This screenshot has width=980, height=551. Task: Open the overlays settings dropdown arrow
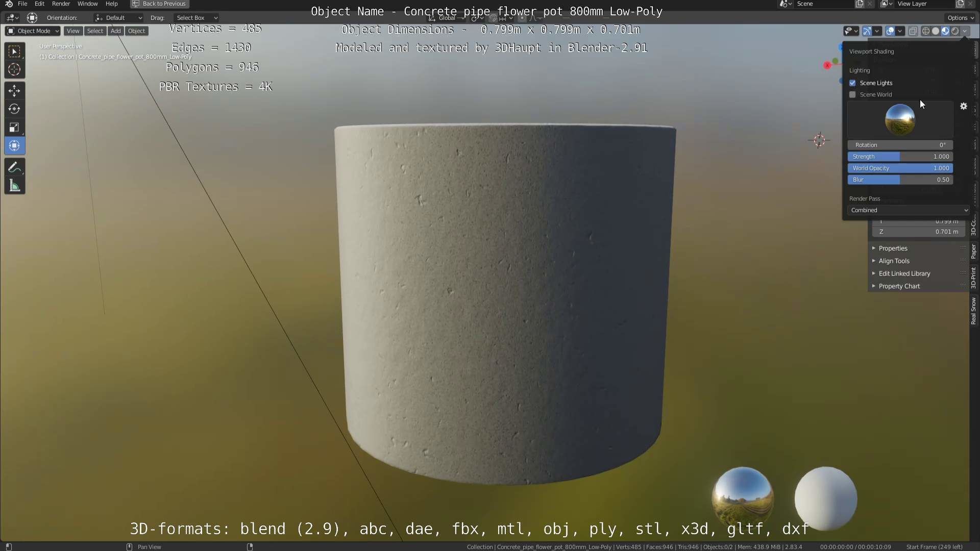pyautogui.click(x=900, y=31)
